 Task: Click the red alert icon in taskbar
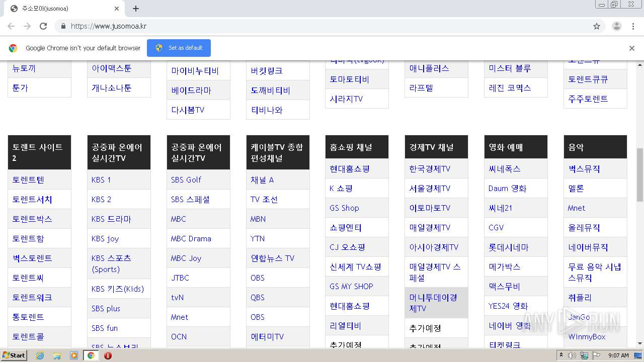click(108, 355)
